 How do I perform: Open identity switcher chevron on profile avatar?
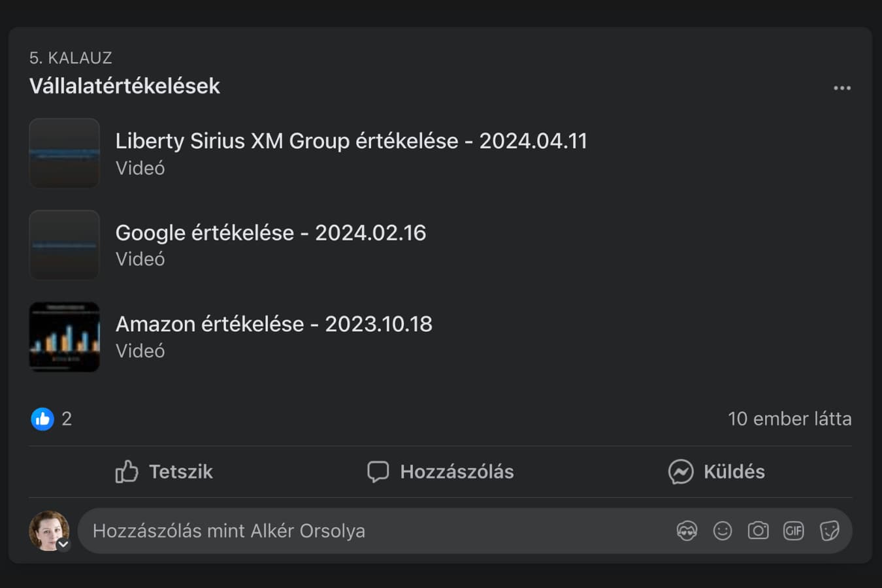(64, 544)
